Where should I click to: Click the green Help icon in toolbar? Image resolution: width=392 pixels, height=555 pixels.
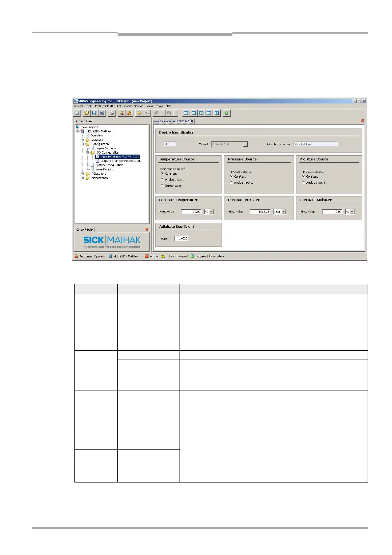[x=226, y=113]
